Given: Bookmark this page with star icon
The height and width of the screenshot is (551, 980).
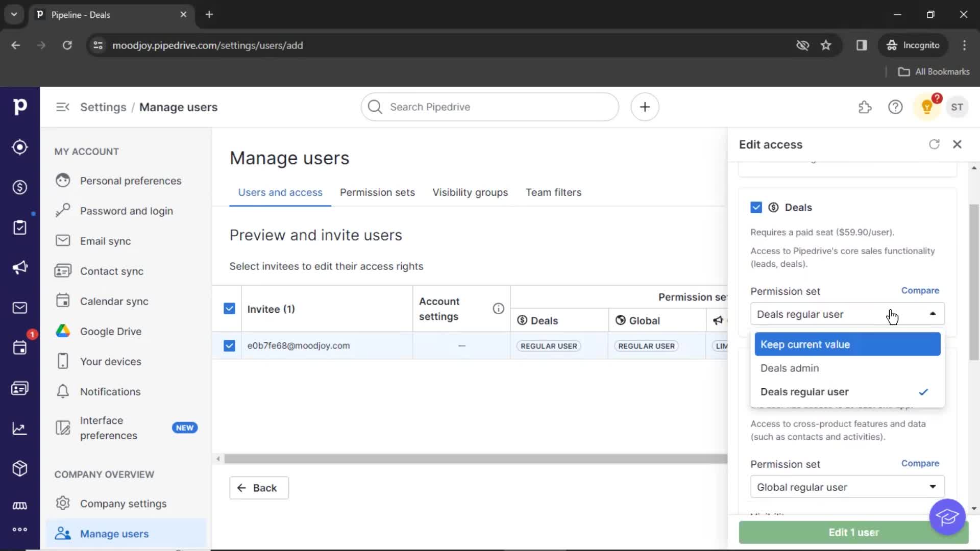Looking at the screenshot, I should point(826,45).
